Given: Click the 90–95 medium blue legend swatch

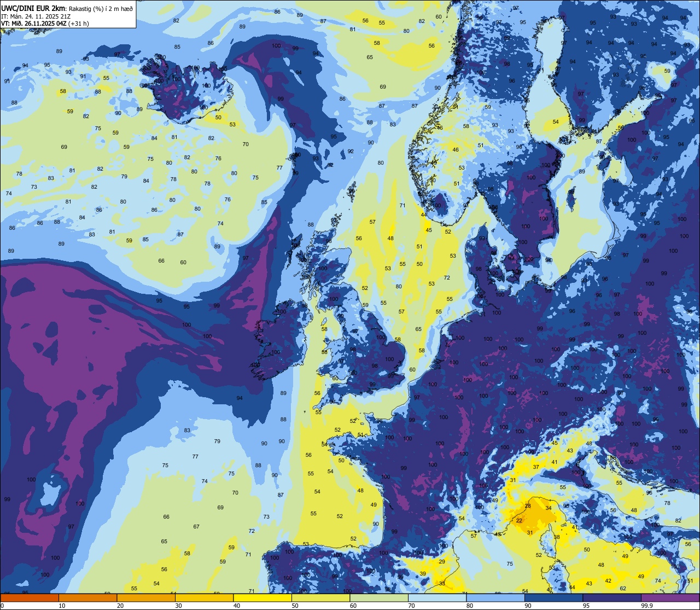Looking at the screenshot, I should click(554, 597).
